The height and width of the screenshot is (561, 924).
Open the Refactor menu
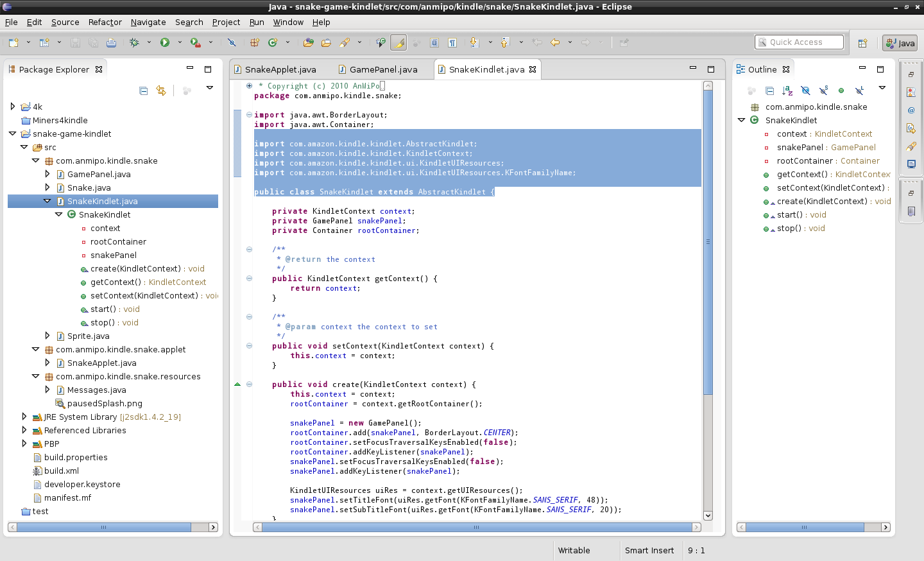pos(105,22)
